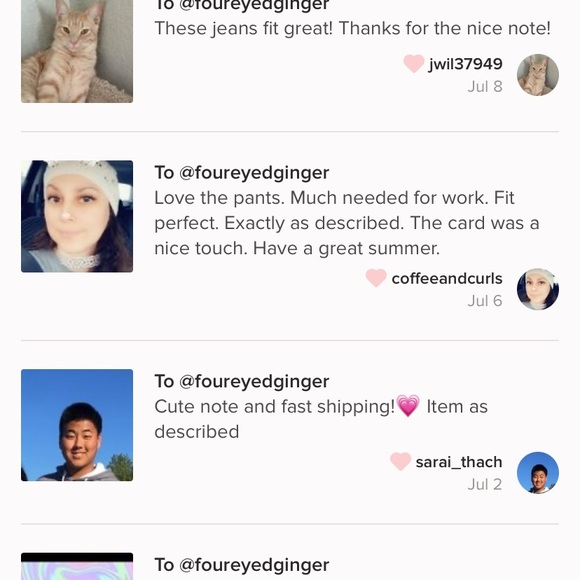View the large cat photo thumbnail
The image size is (580, 580).
tap(77, 51)
